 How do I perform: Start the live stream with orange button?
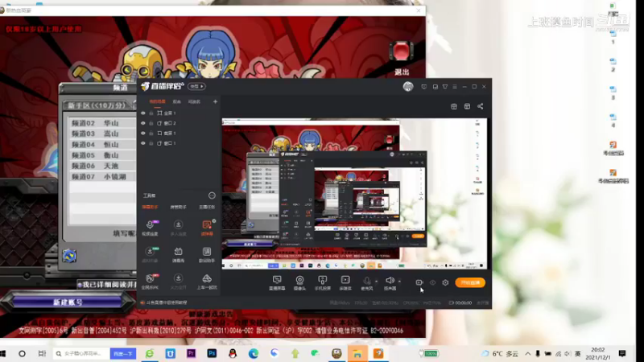coord(470,282)
